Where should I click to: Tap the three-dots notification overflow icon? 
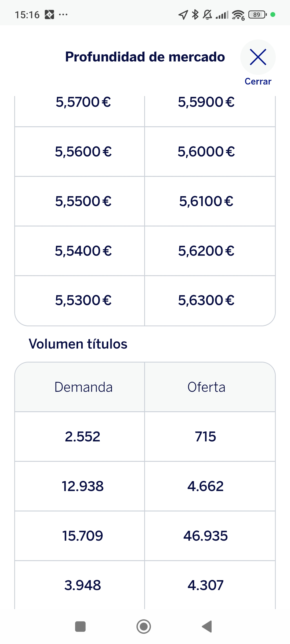[63, 14]
